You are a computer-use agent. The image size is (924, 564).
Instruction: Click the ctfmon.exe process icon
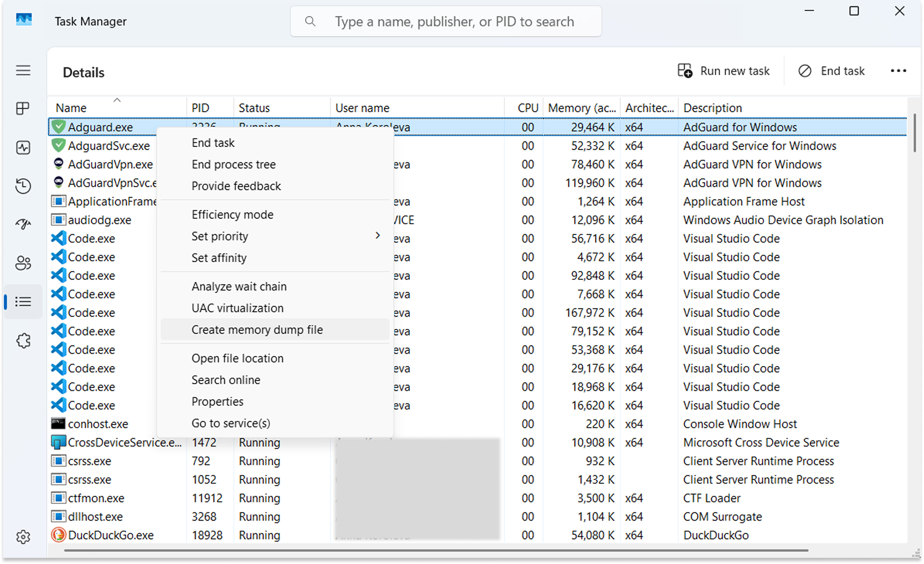tap(59, 498)
